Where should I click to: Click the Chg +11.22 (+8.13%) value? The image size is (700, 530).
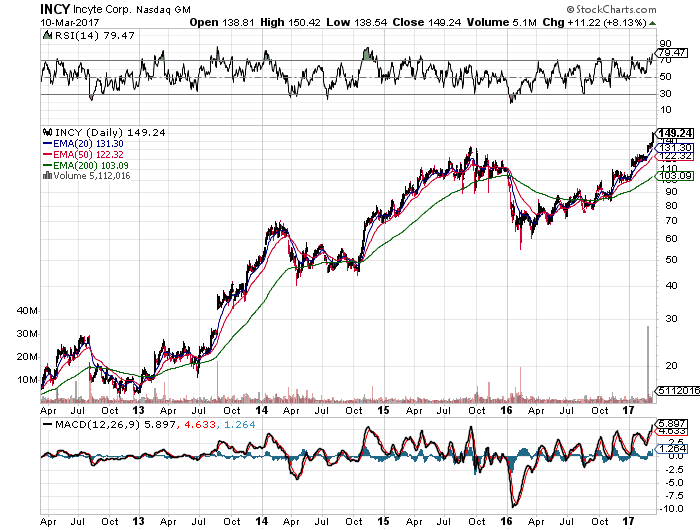(594, 22)
